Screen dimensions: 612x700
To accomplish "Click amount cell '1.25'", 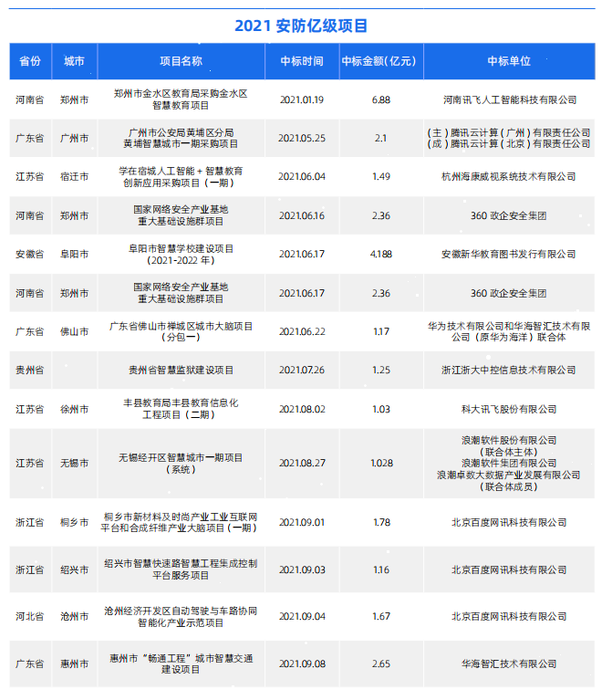I will pos(381,371).
